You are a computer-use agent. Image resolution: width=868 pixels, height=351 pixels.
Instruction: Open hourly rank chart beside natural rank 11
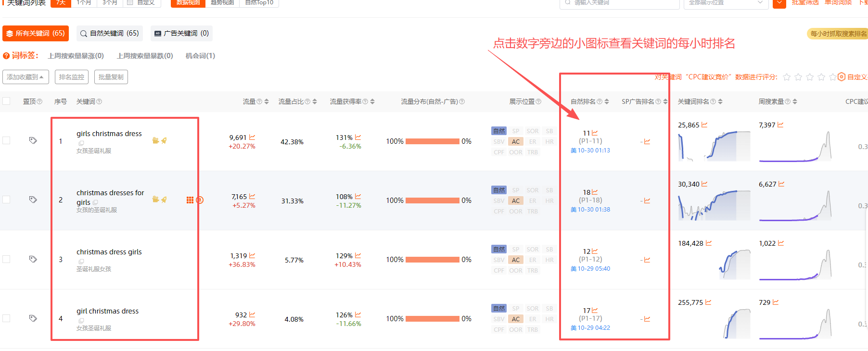point(595,133)
